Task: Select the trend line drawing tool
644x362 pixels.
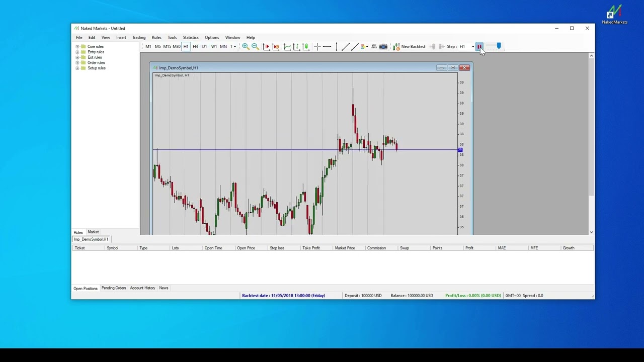Action: tap(346, 46)
